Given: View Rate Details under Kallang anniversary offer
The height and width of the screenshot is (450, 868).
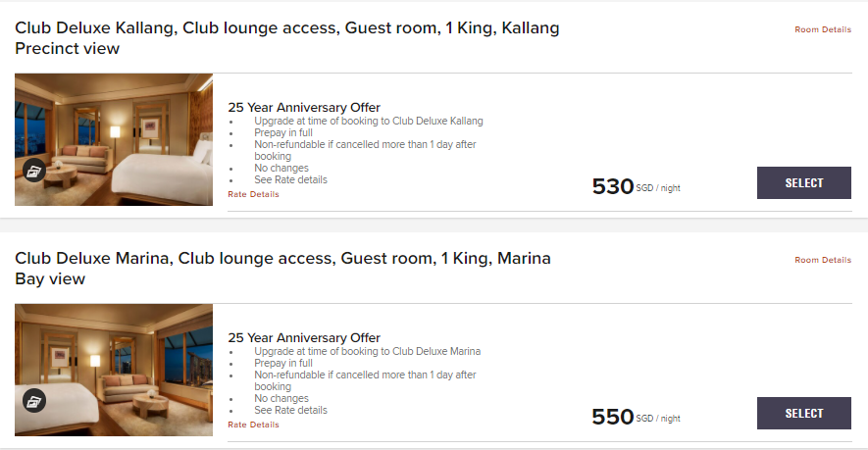Looking at the screenshot, I should (254, 194).
